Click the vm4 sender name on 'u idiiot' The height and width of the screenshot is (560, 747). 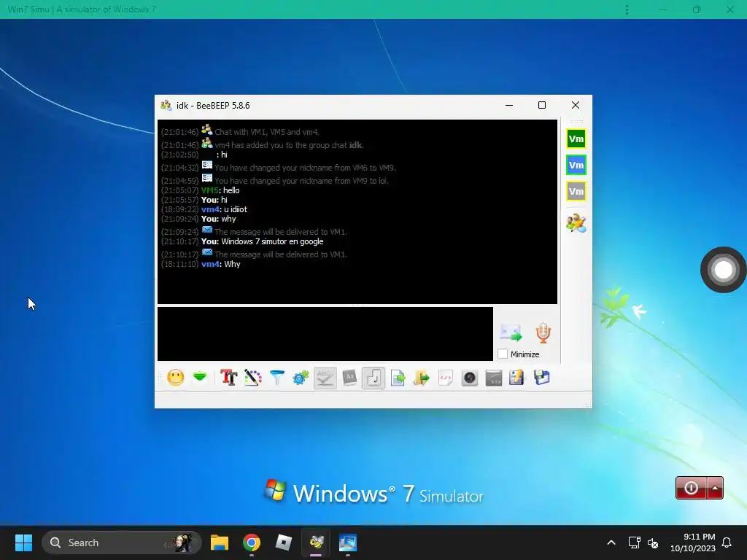210,209
